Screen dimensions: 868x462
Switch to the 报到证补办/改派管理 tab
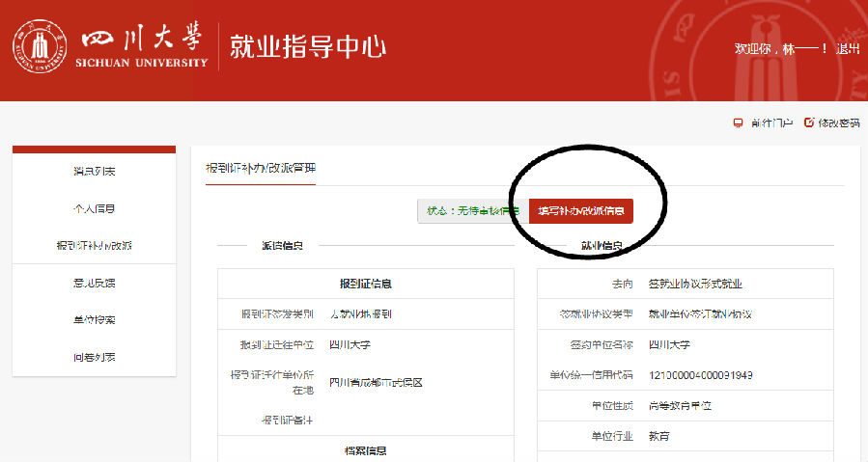(x=260, y=168)
